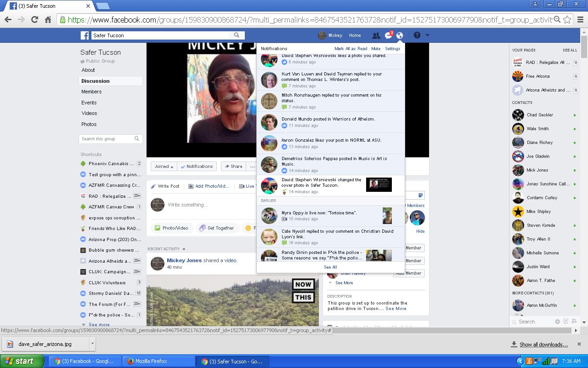
Task: Switch to the Safer Tucson taskbar window
Action: pyautogui.click(x=232, y=361)
